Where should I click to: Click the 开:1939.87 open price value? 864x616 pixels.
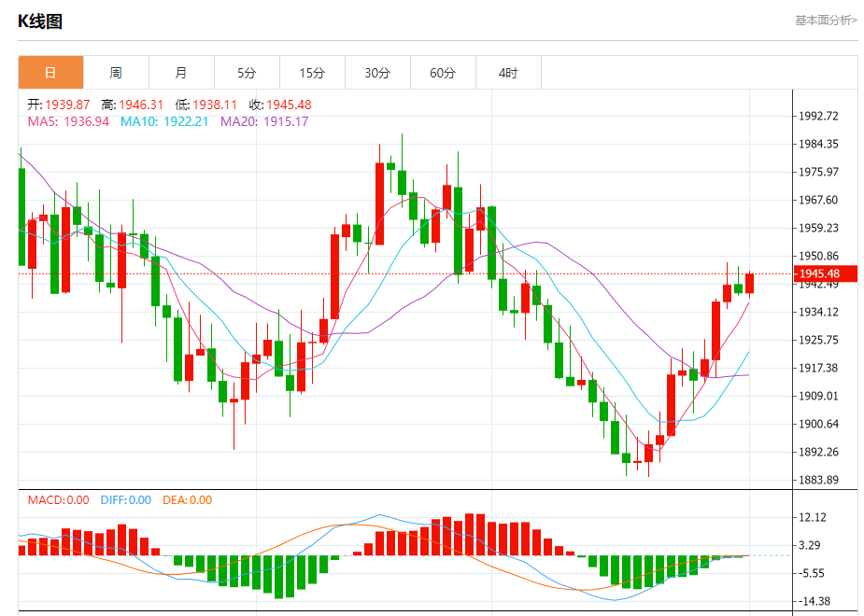tap(59, 105)
